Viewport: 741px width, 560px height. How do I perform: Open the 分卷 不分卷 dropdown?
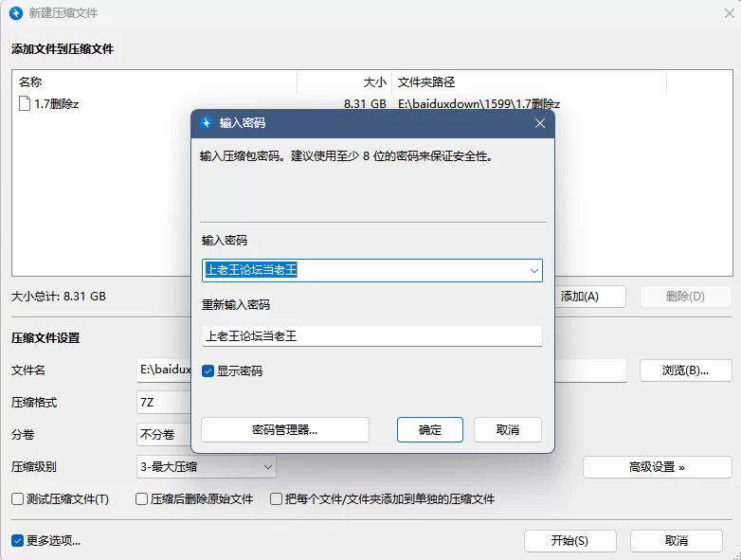click(x=164, y=434)
